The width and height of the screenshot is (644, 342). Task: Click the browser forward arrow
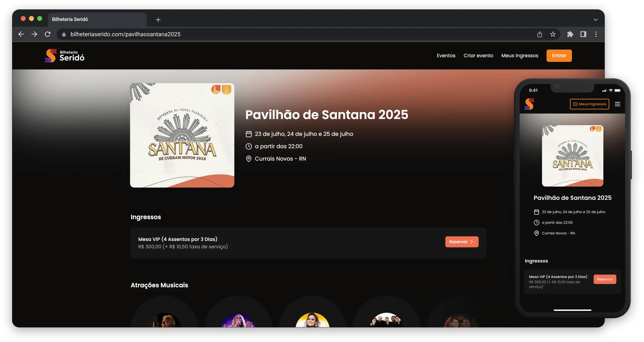[x=34, y=34]
